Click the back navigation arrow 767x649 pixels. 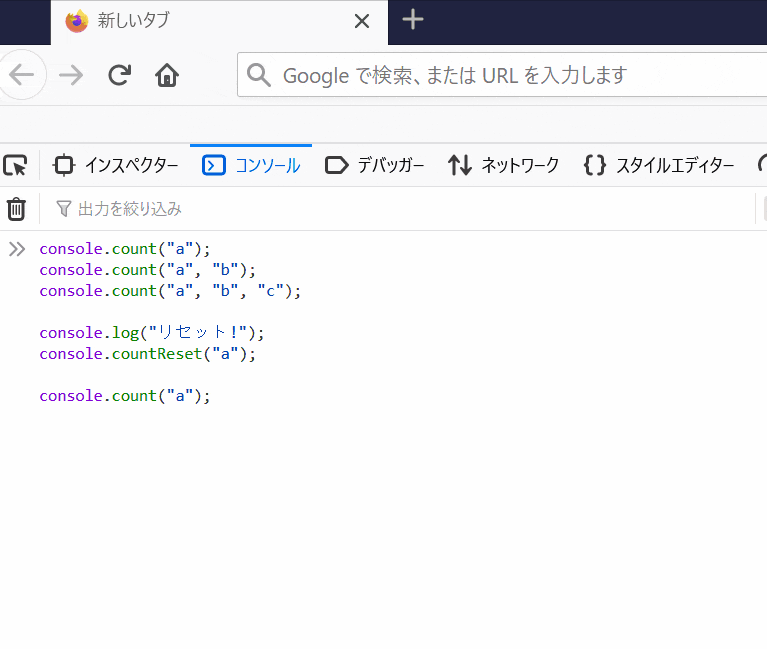(x=22, y=75)
